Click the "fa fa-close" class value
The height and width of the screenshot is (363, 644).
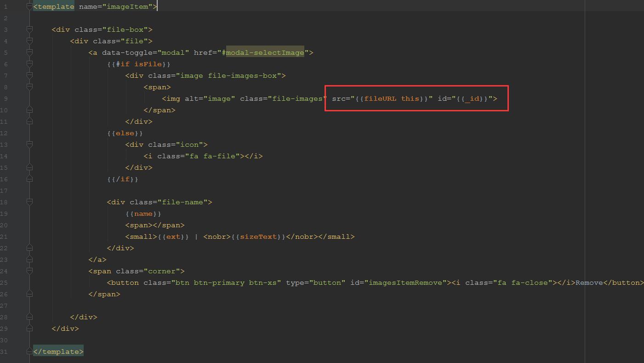(523, 282)
